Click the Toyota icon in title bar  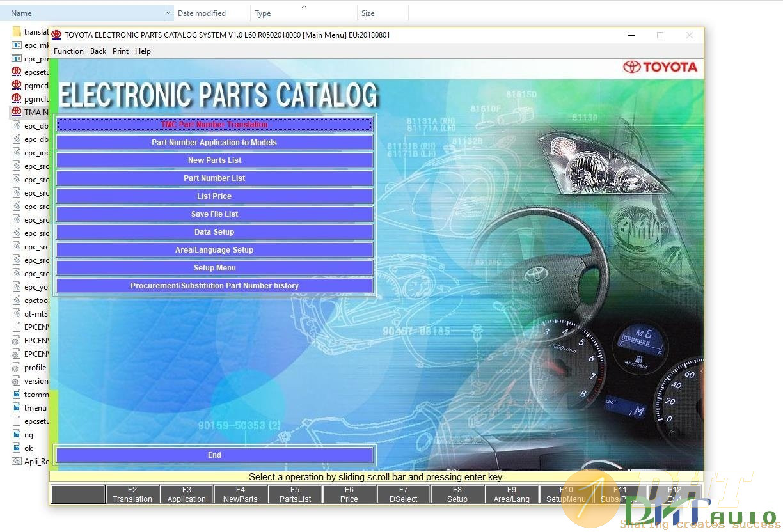point(57,35)
